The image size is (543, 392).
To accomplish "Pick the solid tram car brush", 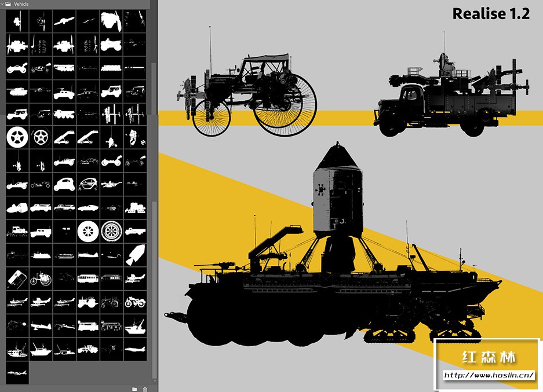I will pyautogui.click(x=88, y=279).
